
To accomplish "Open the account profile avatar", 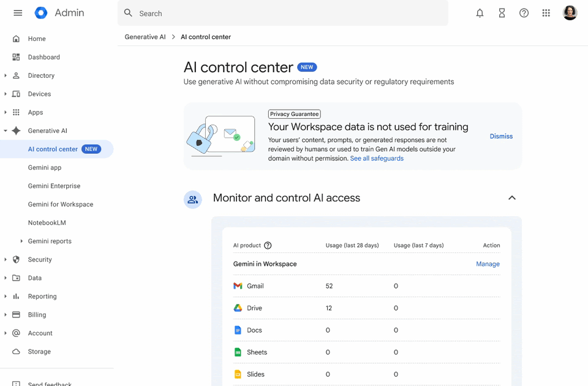I will click(570, 13).
